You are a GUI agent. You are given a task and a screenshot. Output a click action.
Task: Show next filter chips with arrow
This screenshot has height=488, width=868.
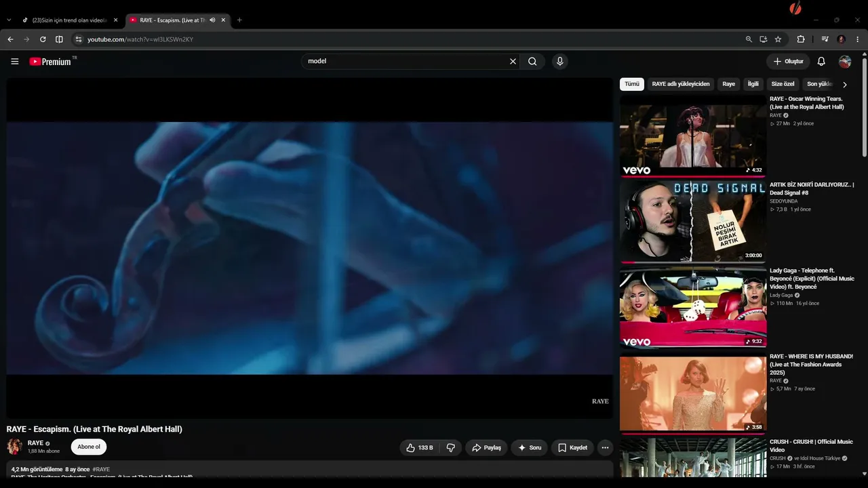pyautogui.click(x=845, y=85)
